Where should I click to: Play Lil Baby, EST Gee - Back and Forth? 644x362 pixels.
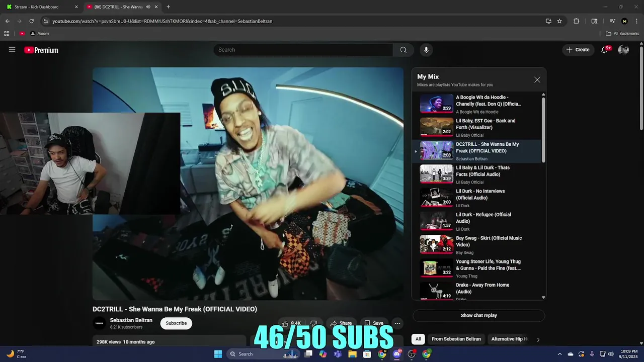pos(476,128)
